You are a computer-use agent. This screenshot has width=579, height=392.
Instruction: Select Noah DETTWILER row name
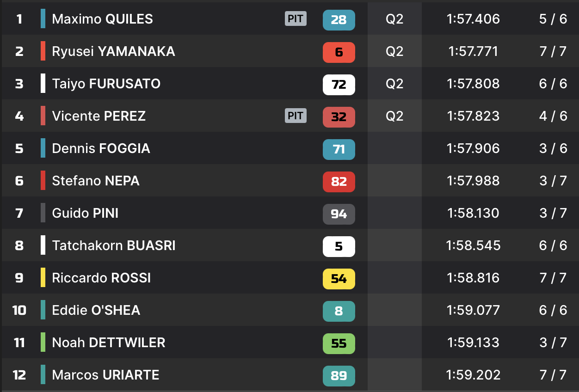108,343
